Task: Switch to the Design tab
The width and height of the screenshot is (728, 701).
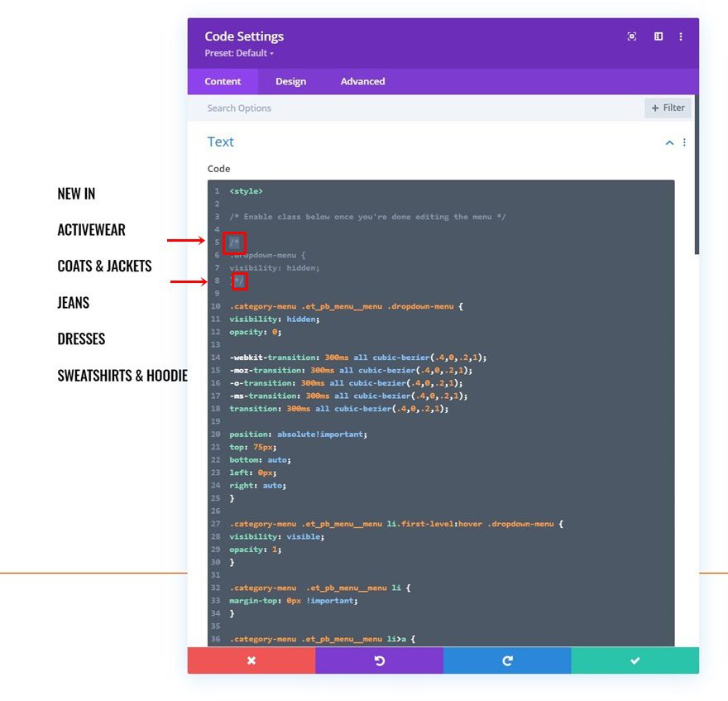Action: pyautogui.click(x=290, y=81)
